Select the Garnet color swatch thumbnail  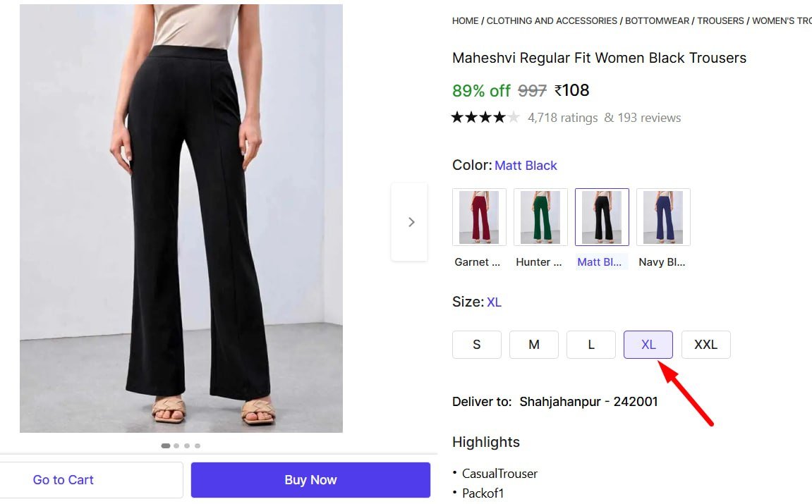[479, 217]
